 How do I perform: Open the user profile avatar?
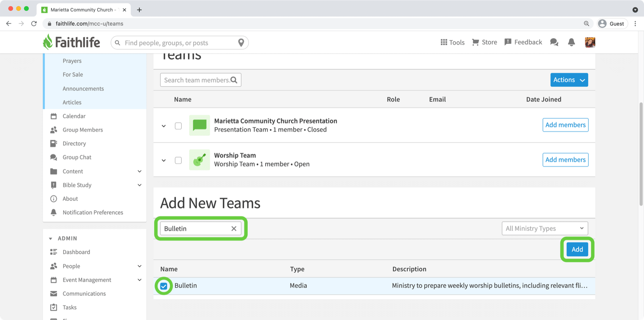590,42
